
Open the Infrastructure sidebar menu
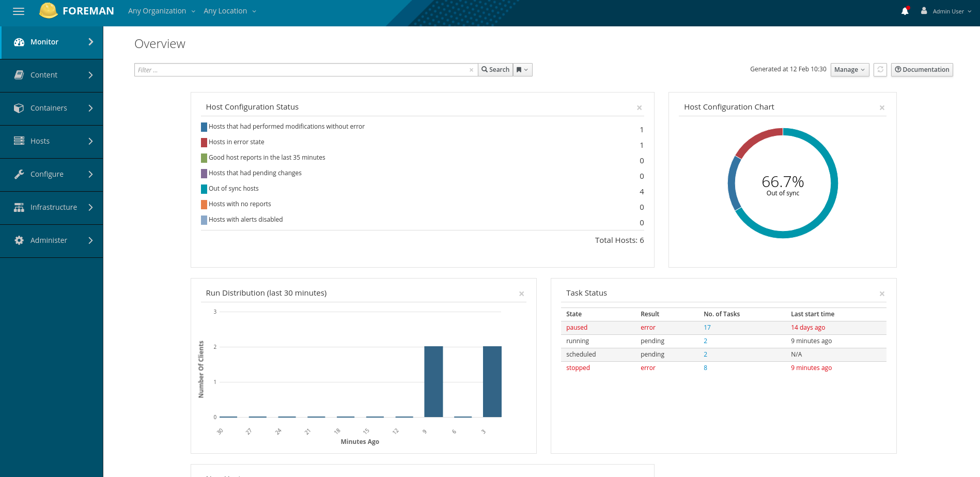pyautogui.click(x=52, y=207)
